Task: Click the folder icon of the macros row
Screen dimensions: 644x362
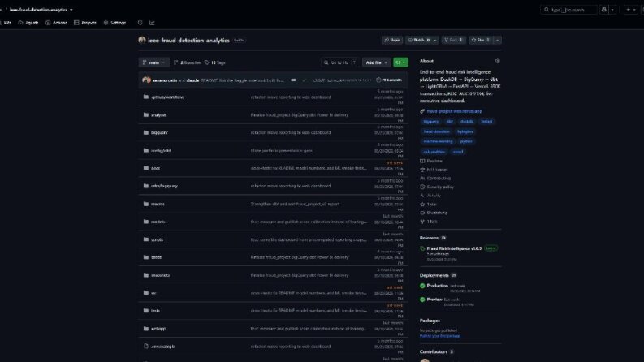Action: [146, 204]
